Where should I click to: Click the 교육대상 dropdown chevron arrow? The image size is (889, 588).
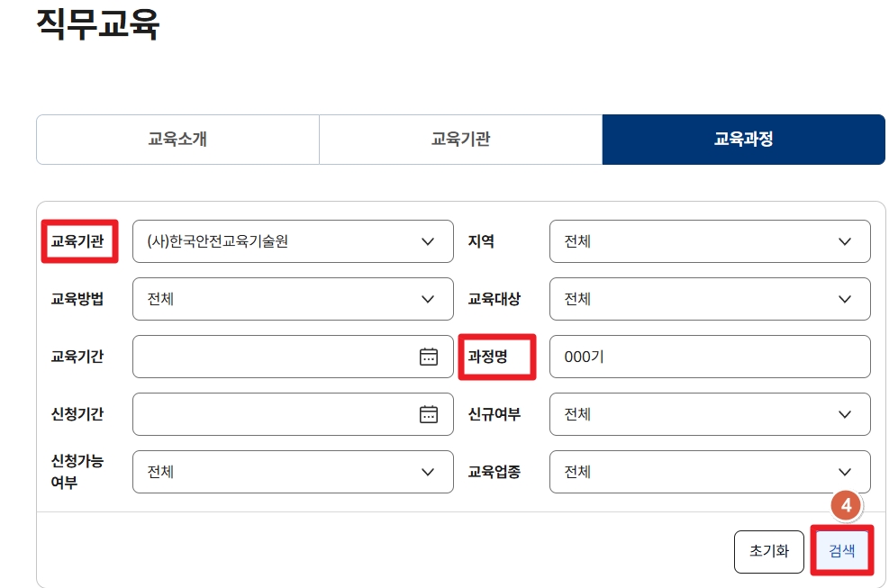845,299
